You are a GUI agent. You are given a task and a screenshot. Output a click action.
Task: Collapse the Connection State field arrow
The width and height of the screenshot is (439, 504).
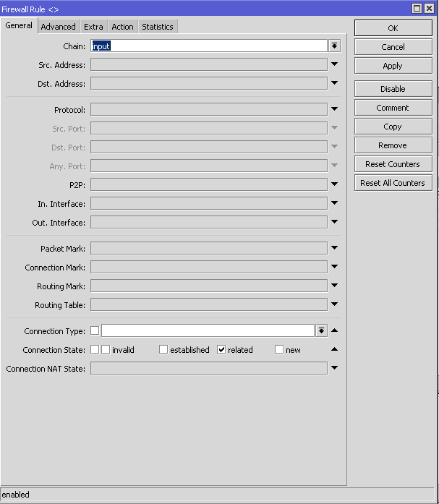pos(334,350)
